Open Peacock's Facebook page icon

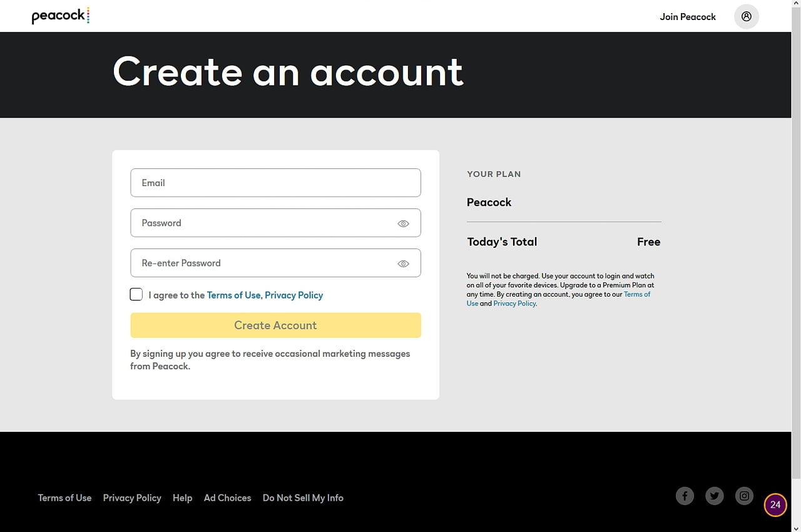tap(685, 496)
